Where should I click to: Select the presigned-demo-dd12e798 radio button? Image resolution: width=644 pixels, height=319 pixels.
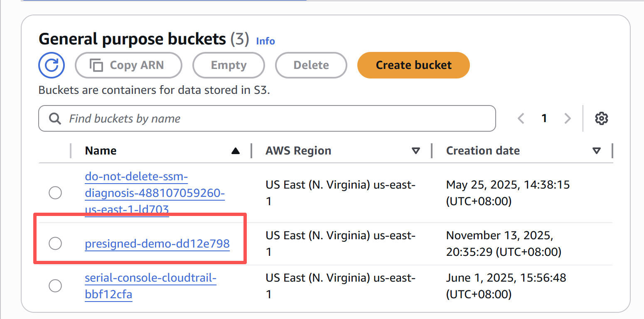pos(55,243)
